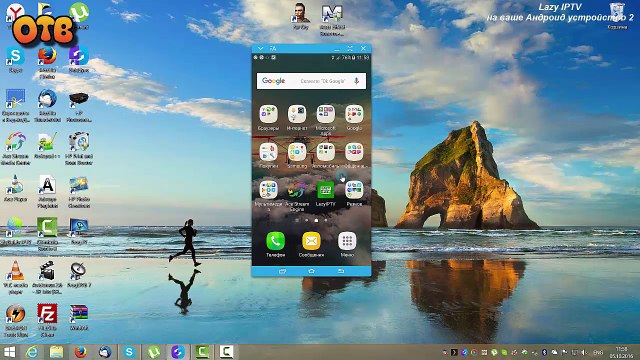The height and width of the screenshot is (360, 640).
Task: Open the Google folder on the phone
Action: (x=354, y=114)
